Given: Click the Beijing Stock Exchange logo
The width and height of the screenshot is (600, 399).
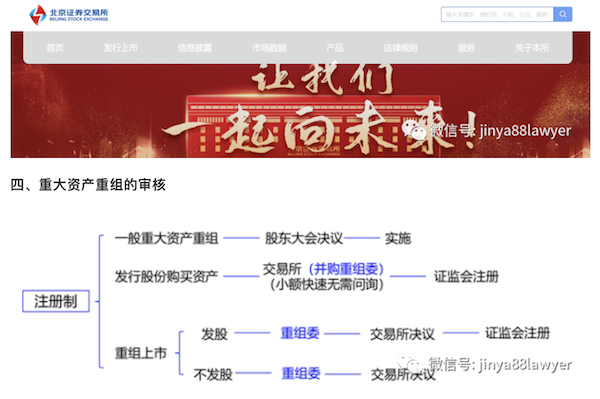Looking at the screenshot, I should (69, 15).
